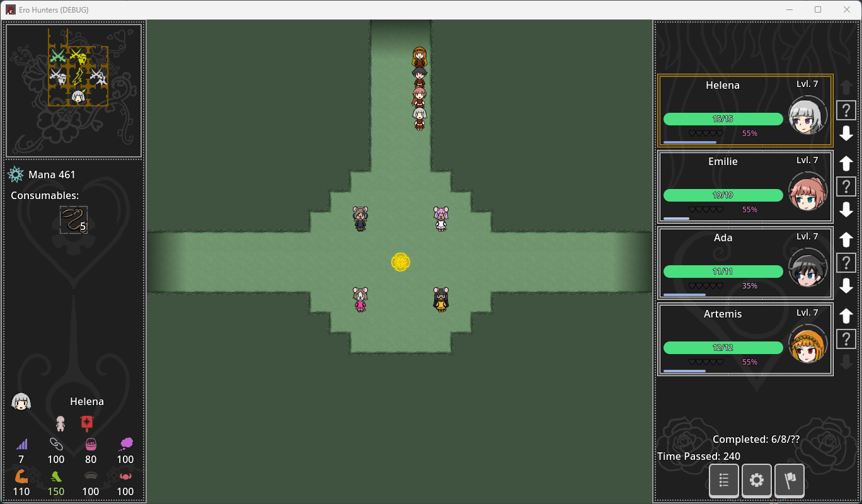Open the list menu button
Viewport: 862px width, 504px height.
[x=724, y=480]
